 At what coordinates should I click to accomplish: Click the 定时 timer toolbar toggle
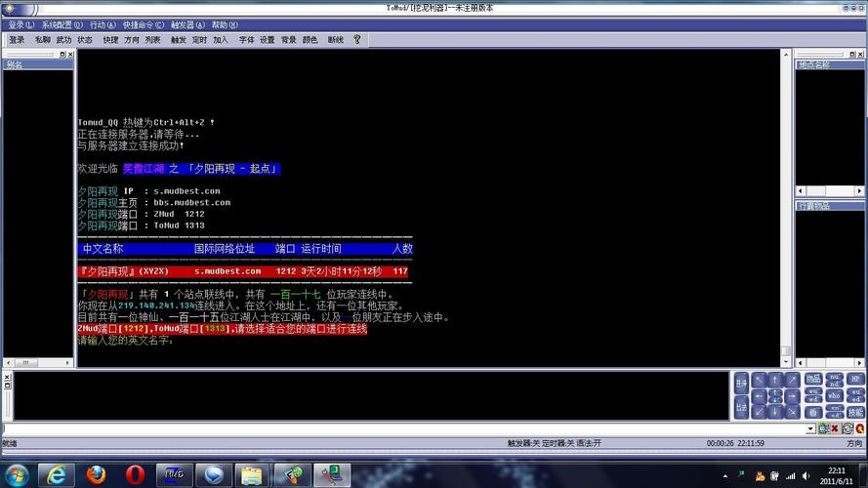(199, 40)
